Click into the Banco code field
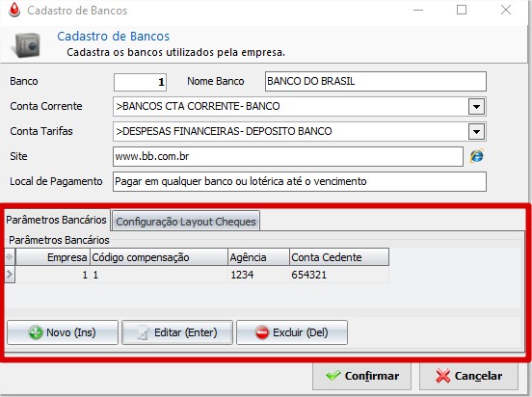Image resolution: width=532 pixels, height=397 pixels. click(140, 82)
